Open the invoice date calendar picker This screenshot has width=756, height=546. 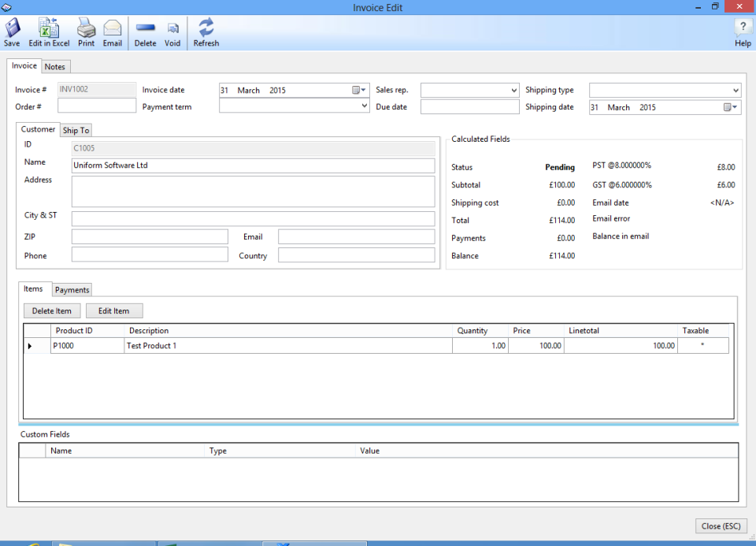click(x=359, y=90)
